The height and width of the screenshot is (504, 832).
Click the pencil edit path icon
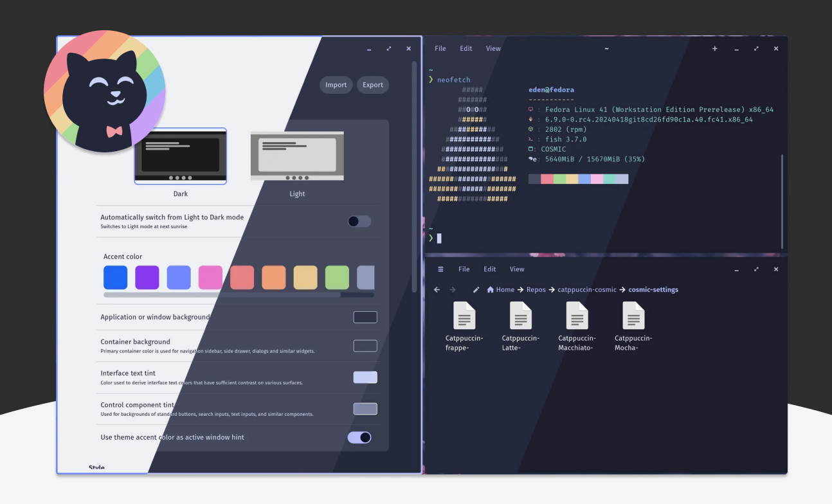[476, 290]
